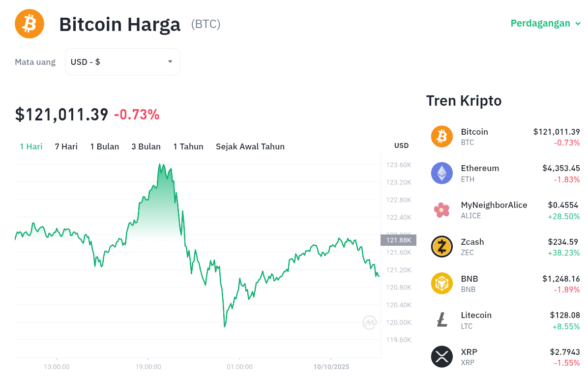Click the XRP coin icon
Screen dimensions: 588x377
[x=441, y=357]
